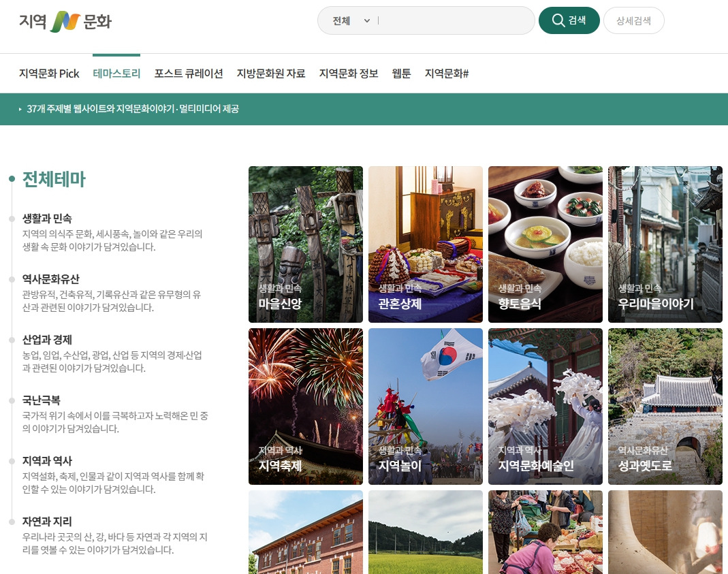Click the green 검색 search button
The width and height of the screenshot is (728, 574).
pos(569,20)
